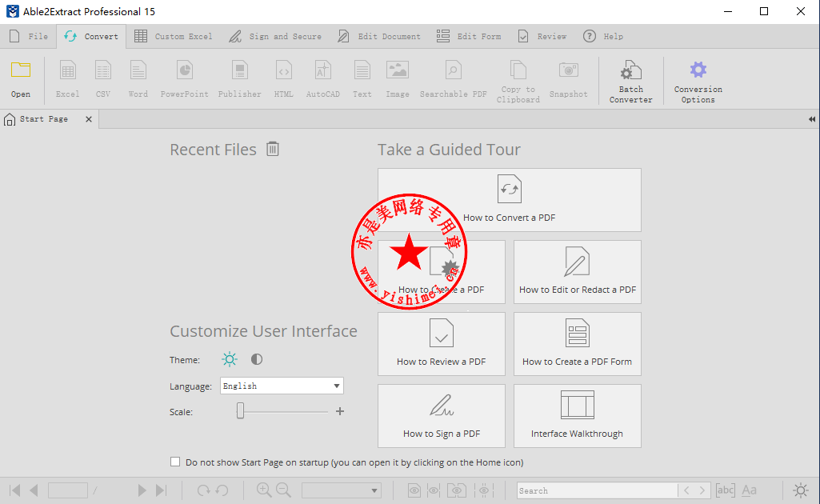Open How to Create a PDF Form
This screenshot has height=504, width=820.
(x=578, y=344)
